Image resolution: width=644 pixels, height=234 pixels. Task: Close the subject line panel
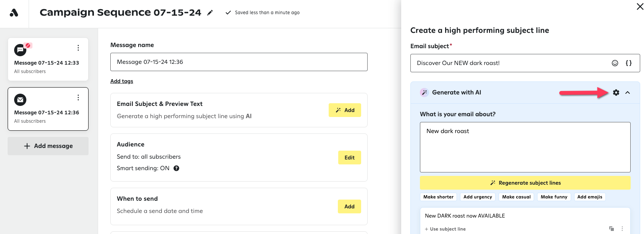click(640, 6)
